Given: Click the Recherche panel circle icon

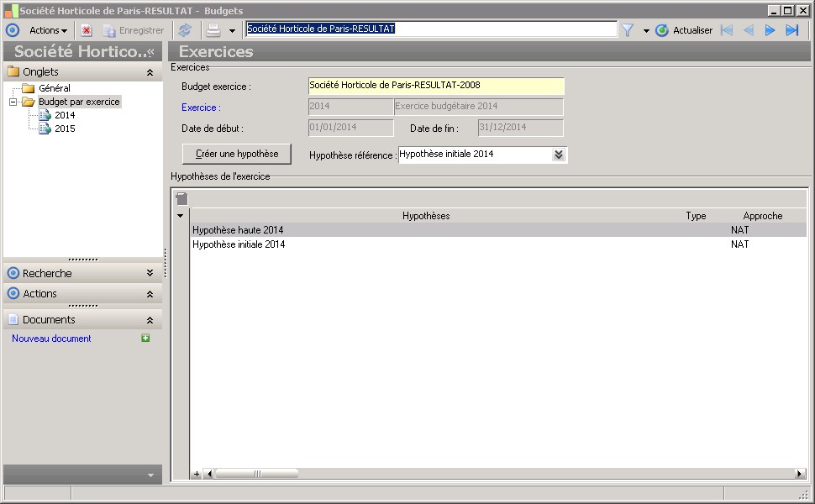Looking at the screenshot, I should coord(13,273).
